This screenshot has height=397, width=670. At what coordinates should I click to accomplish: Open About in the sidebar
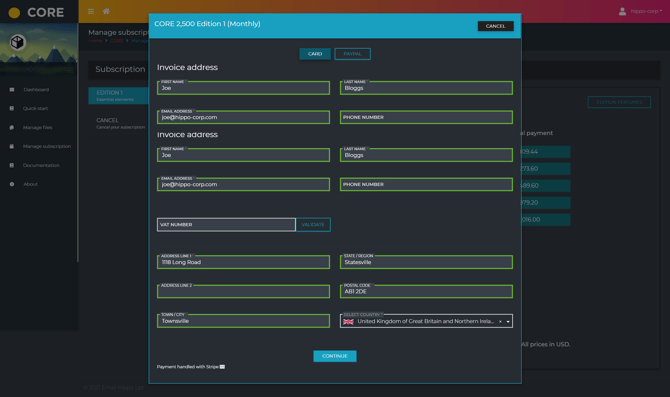pyautogui.click(x=30, y=184)
